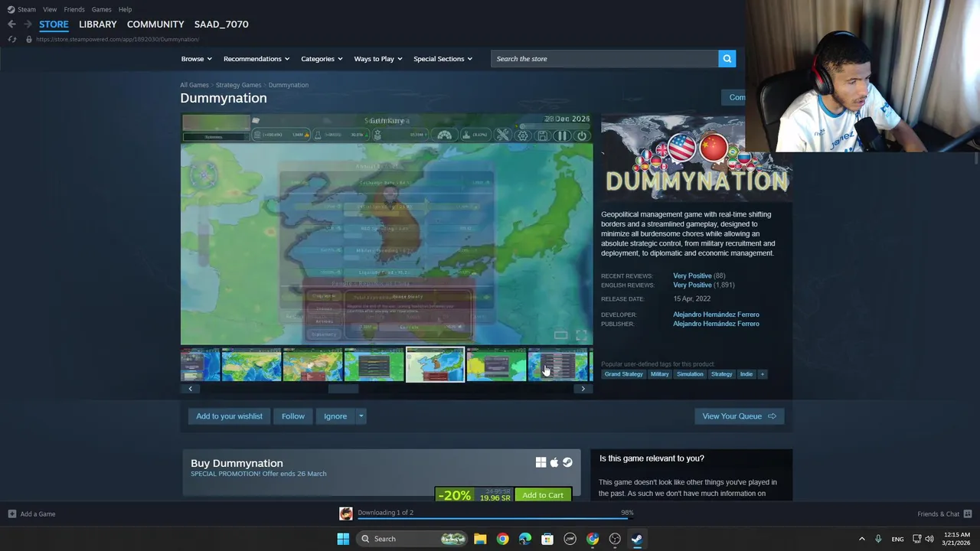The height and width of the screenshot is (551, 980).
Task: Open the dropdown arrow next to Ignore
Action: tap(361, 416)
